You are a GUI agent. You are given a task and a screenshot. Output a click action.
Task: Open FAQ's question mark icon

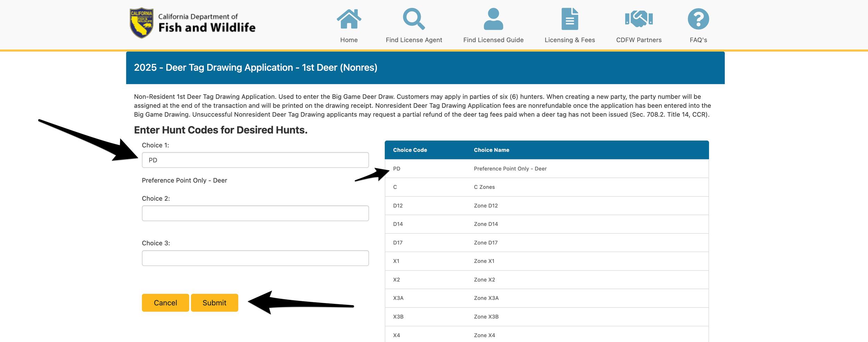coord(698,19)
